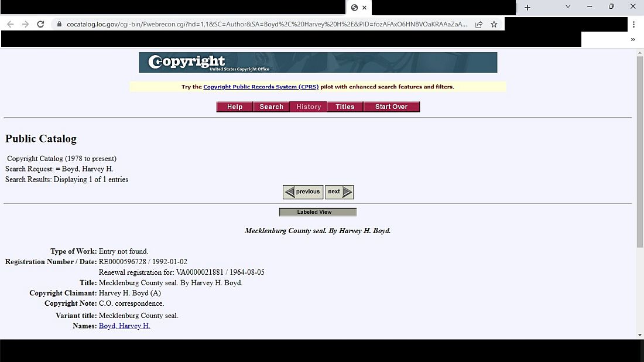Open a new browser tab

pyautogui.click(x=527, y=8)
